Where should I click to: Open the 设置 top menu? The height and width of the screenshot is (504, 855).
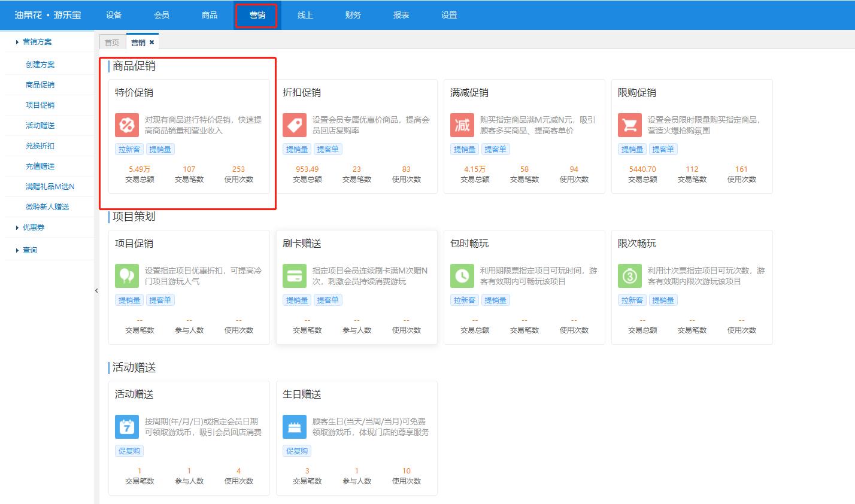point(449,15)
